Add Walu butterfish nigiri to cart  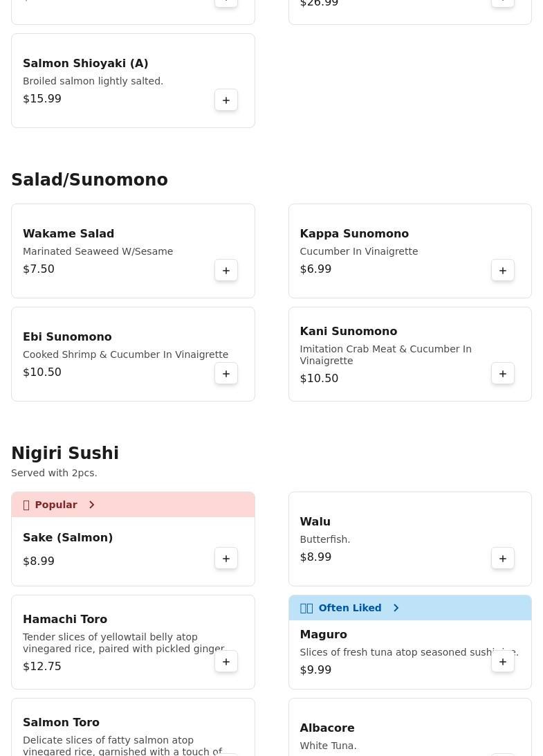[503, 559]
